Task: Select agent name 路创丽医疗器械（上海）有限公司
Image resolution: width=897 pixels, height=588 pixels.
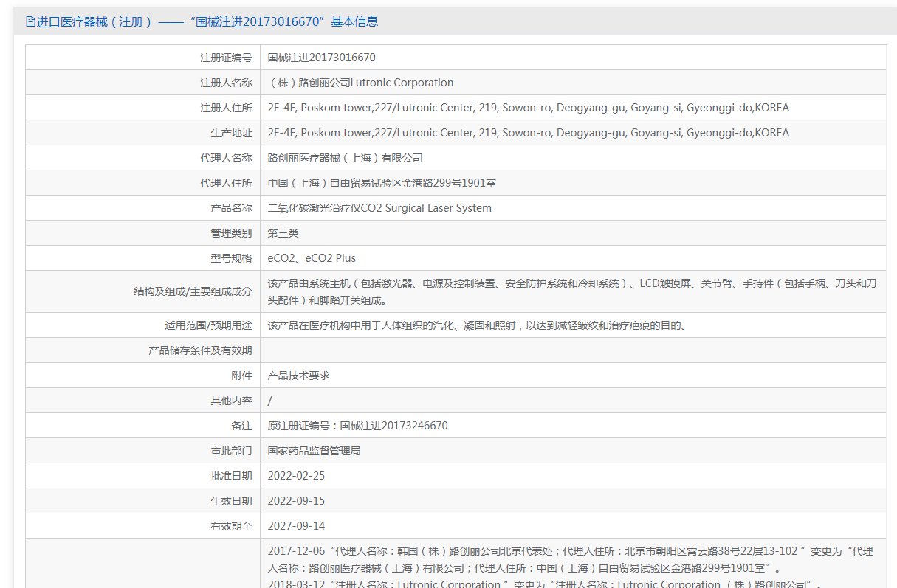Action: pyautogui.click(x=345, y=158)
